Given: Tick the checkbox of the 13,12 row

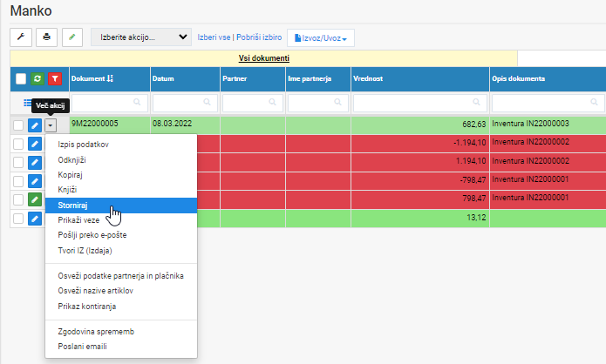Looking at the screenshot, I should click(x=18, y=219).
